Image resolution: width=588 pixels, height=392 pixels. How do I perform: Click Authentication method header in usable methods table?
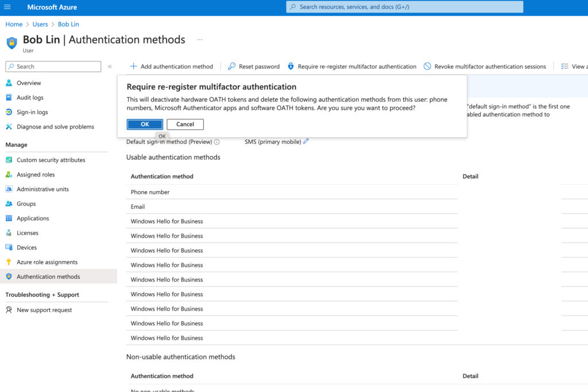(x=162, y=176)
